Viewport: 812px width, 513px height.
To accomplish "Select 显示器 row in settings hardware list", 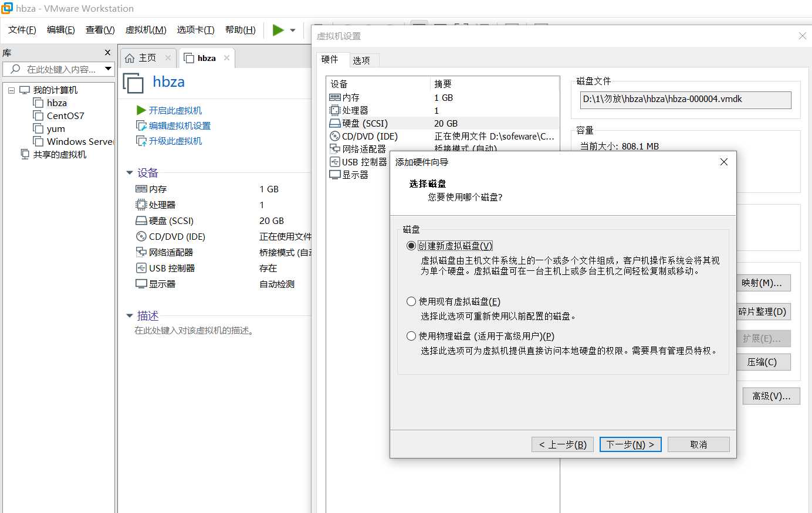I will [358, 175].
